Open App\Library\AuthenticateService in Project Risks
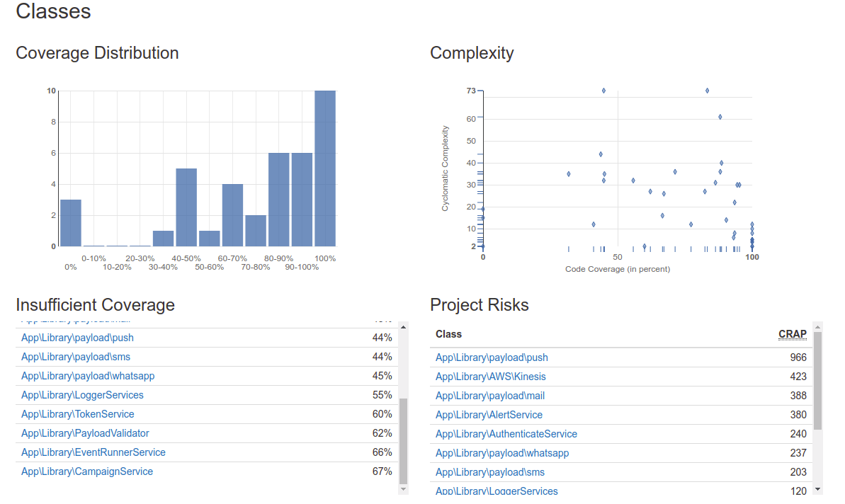 [506, 434]
